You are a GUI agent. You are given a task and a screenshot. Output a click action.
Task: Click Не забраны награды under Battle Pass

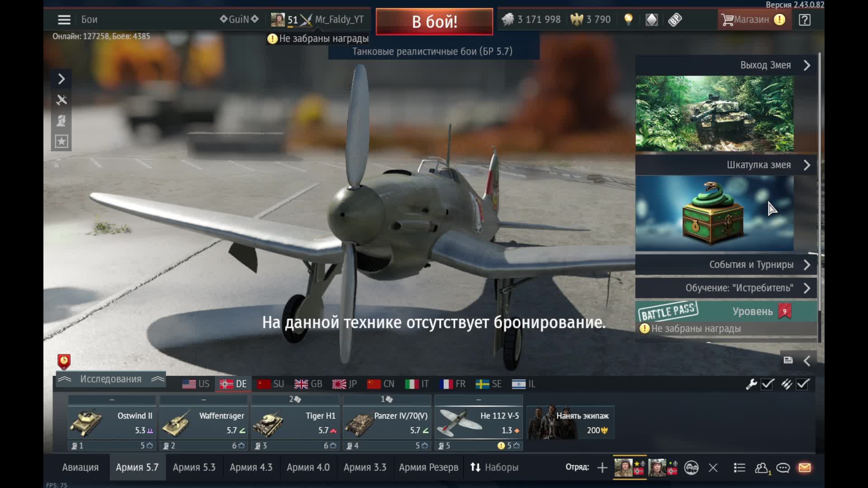pos(691,329)
